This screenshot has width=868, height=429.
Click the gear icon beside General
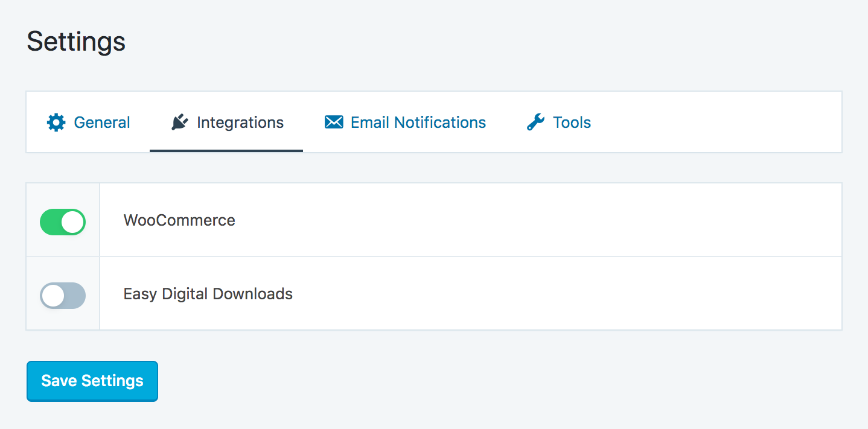(x=56, y=122)
